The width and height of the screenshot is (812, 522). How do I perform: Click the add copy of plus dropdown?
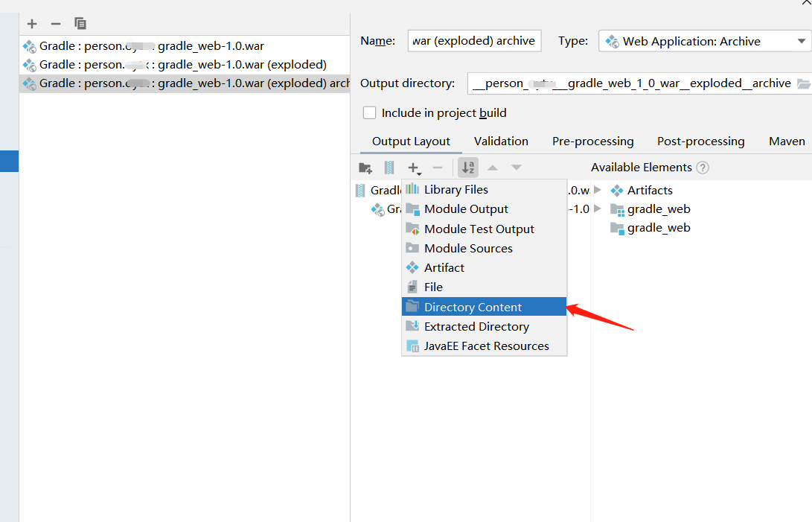[415, 168]
